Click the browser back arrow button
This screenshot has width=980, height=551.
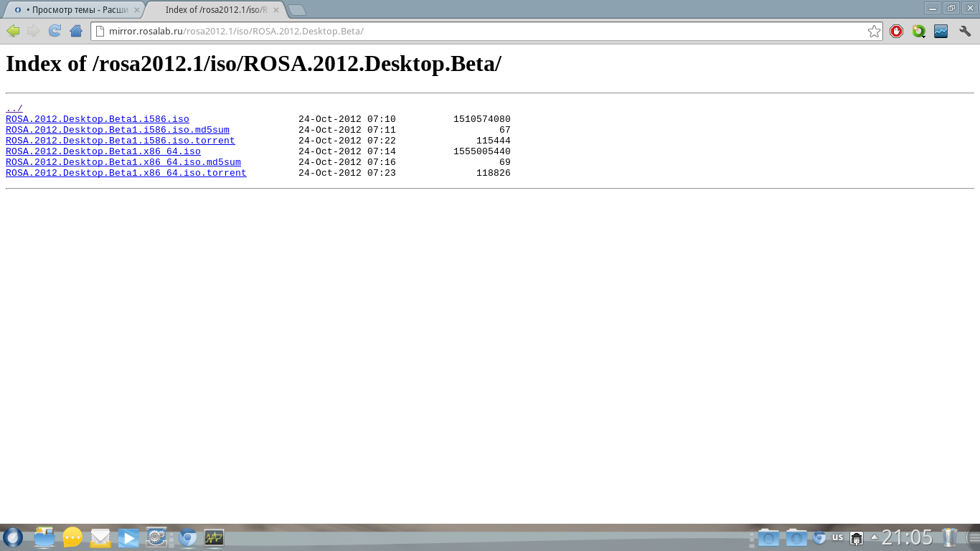coord(13,31)
